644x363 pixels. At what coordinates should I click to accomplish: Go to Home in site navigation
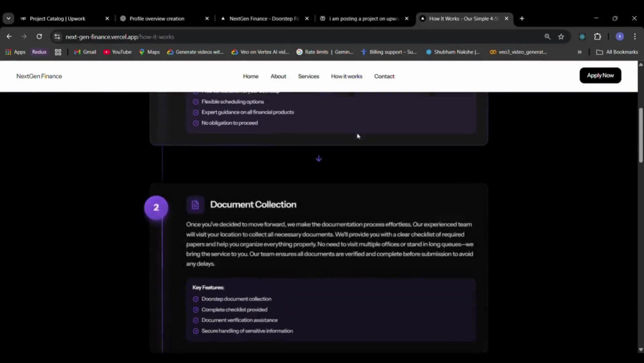coord(251,76)
